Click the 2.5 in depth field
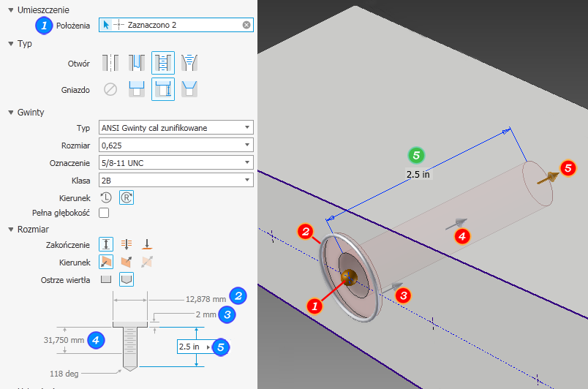The image size is (588, 389). tap(195, 347)
